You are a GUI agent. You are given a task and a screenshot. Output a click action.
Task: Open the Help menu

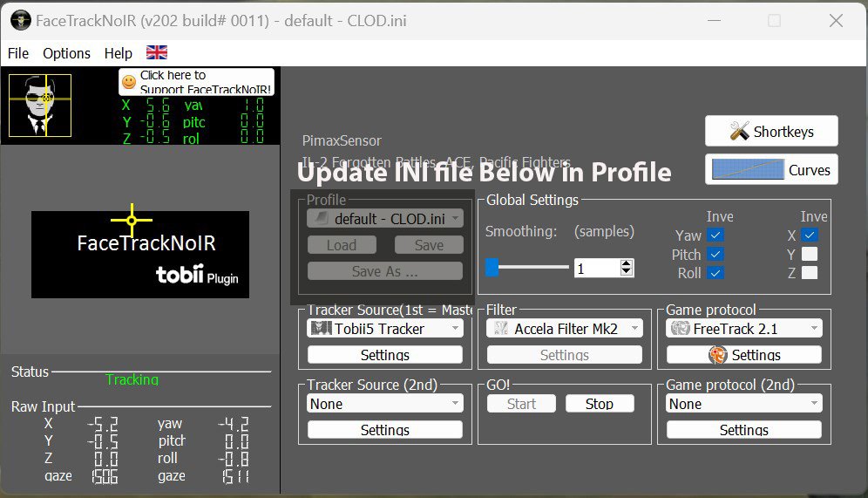(x=119, y=53)
